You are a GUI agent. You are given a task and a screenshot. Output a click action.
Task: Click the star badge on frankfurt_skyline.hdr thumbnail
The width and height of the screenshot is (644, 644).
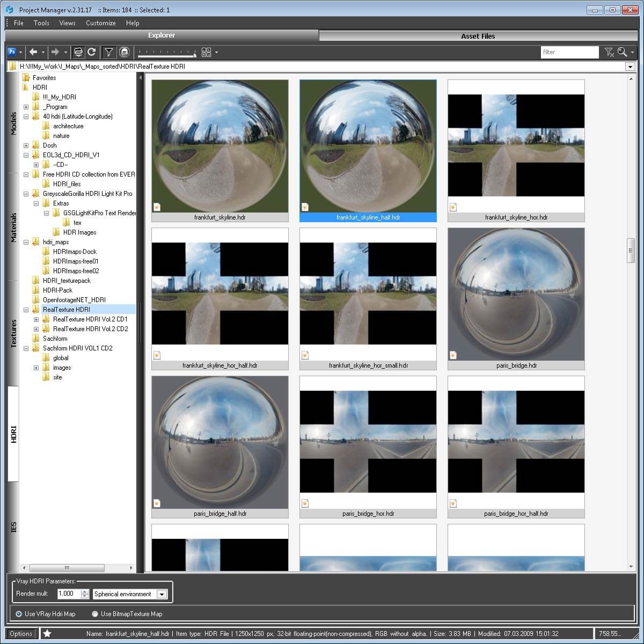point(157,207)
